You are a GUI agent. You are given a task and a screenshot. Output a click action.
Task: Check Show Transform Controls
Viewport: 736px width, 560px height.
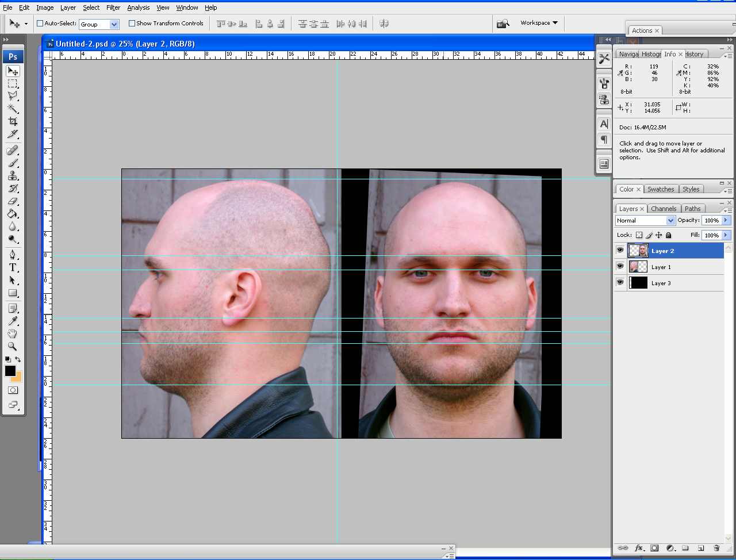[132, 24]
